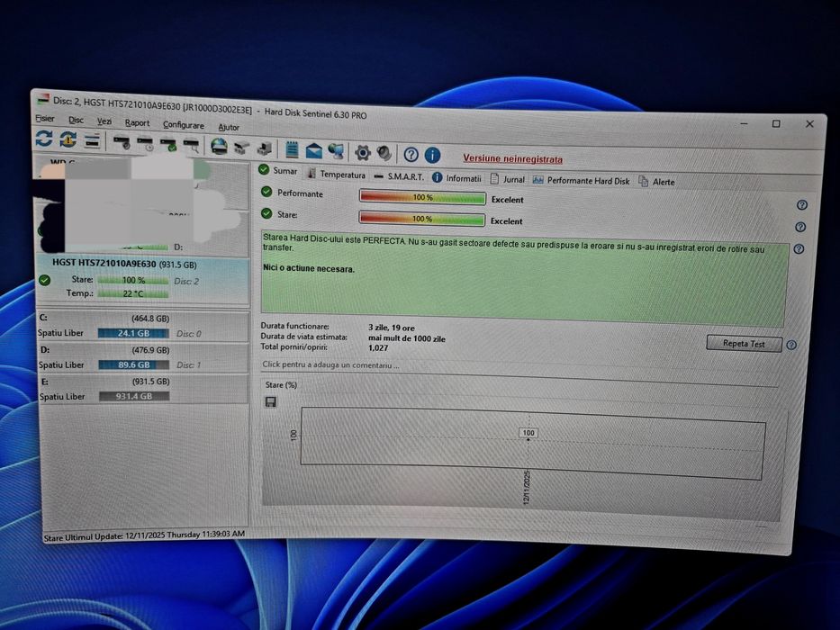
Task: Switch to the Sumar tab
Action: click(278, 171)
